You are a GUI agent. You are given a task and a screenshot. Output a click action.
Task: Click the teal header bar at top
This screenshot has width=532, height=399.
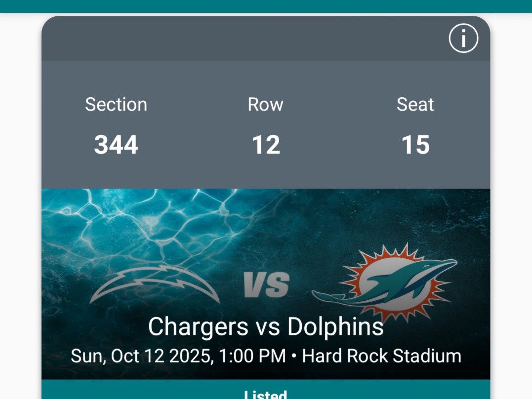266,6
